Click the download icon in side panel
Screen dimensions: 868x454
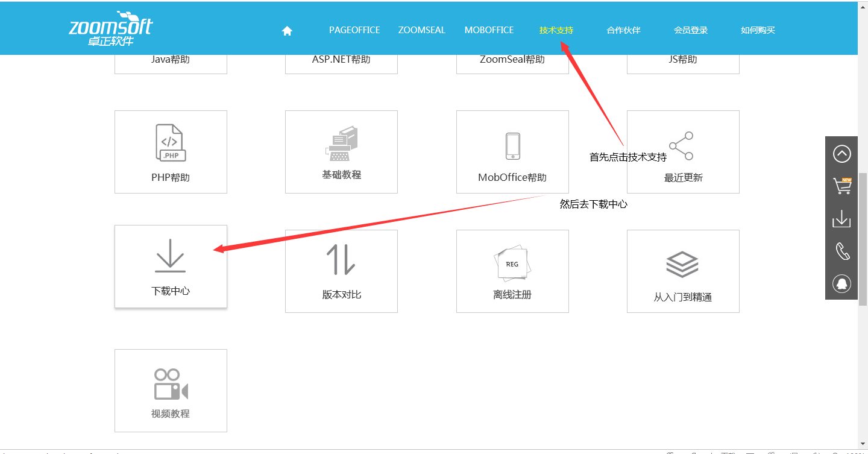[841, 219]
